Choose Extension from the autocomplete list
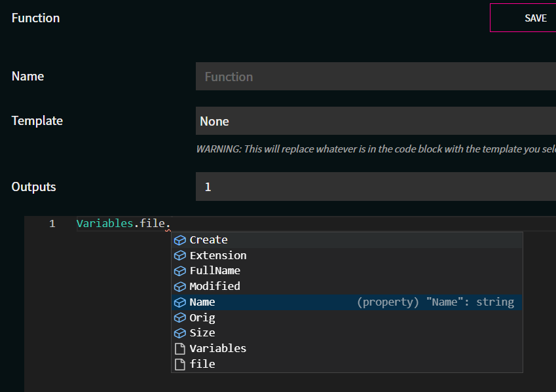 [x=347, y=255]
